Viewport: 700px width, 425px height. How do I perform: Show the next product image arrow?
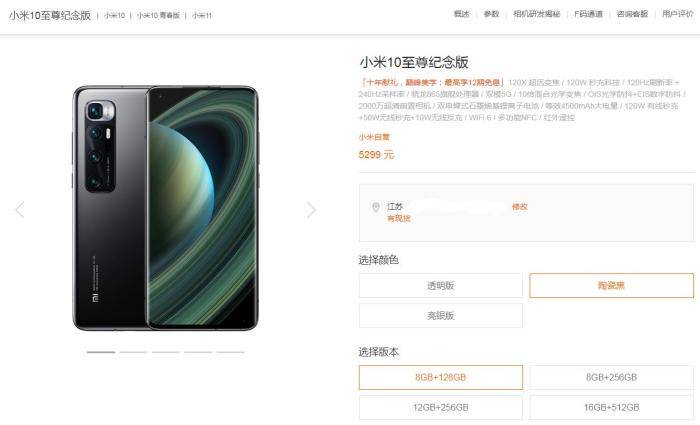coord(311,209)
